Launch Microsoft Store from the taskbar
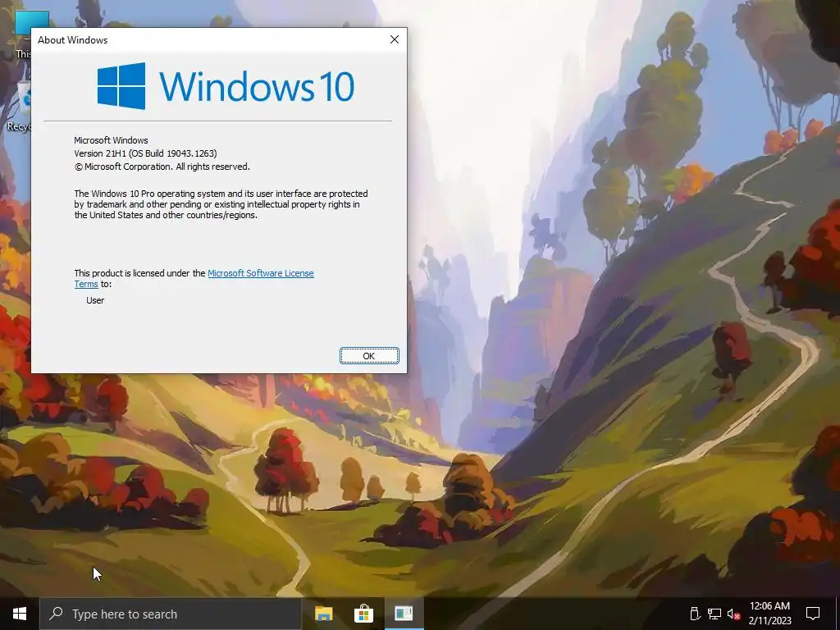840x630 pixels. tap(363, 614)
